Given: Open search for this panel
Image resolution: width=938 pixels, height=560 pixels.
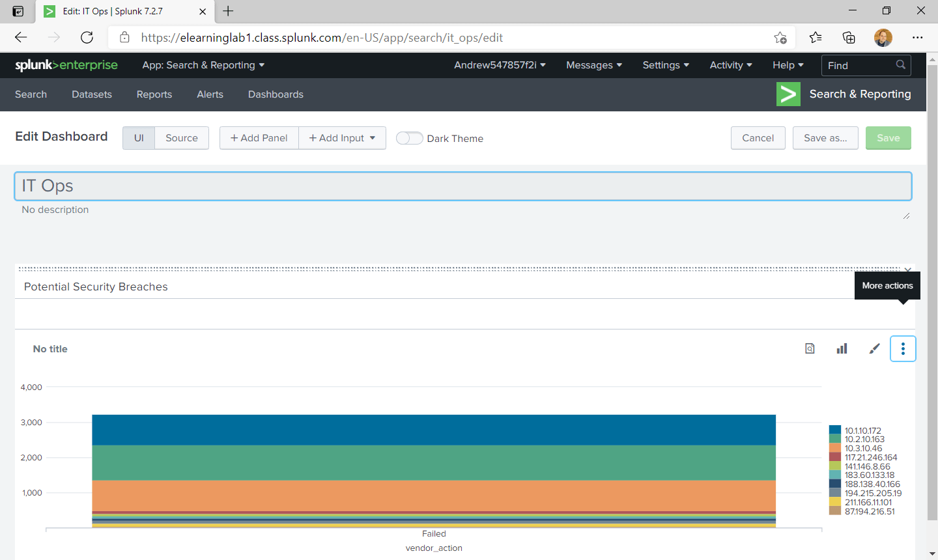Looking at the screenshot, I should tap(810, 348).
